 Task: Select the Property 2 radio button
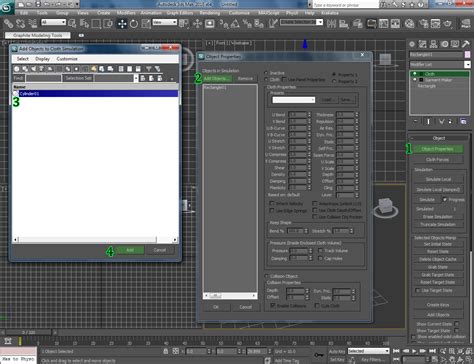pyautogui.click(x=334, y=81)
